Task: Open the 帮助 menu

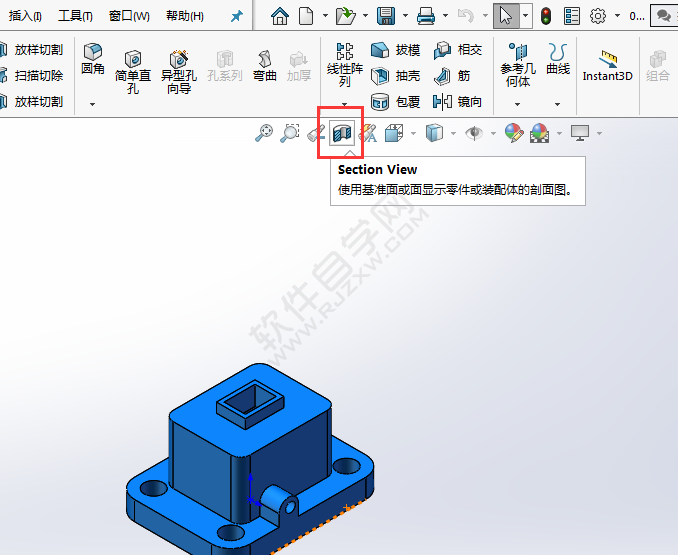Action: [185, 16]
